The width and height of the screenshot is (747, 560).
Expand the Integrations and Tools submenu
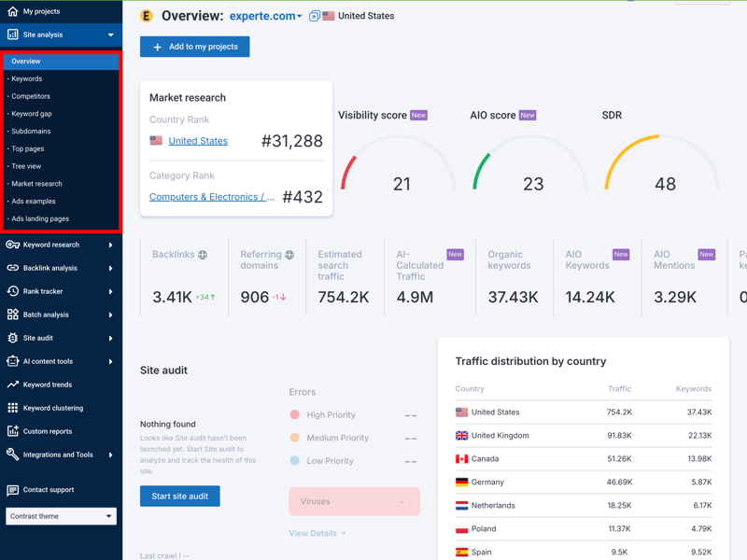[110, 455]
